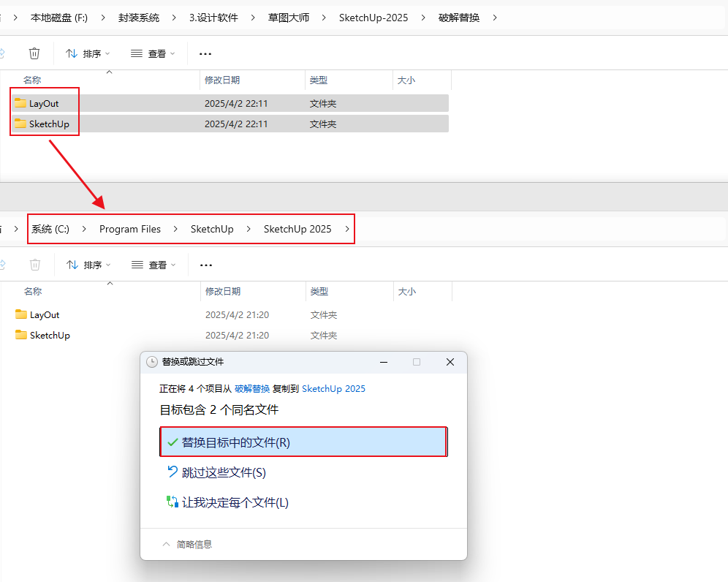
Task: Open the 排序 sort dropdown in the 破解替换 window
Action: click(88, 54)
